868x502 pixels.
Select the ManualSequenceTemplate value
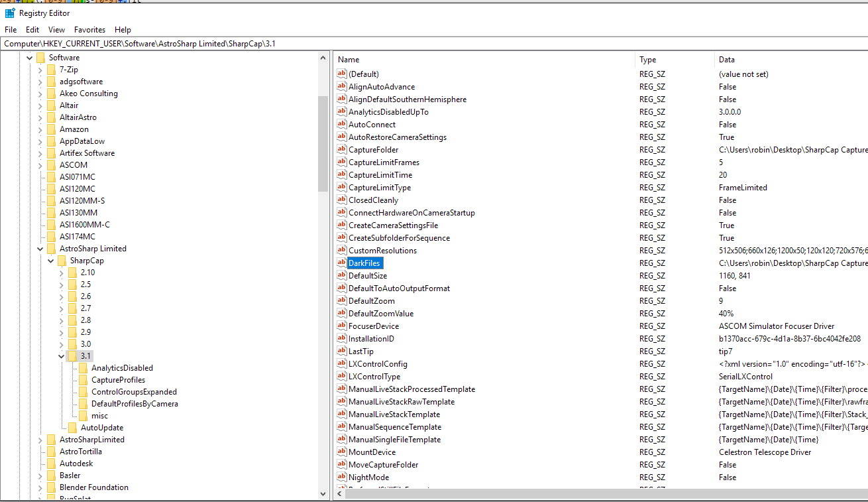click(395, 427)
